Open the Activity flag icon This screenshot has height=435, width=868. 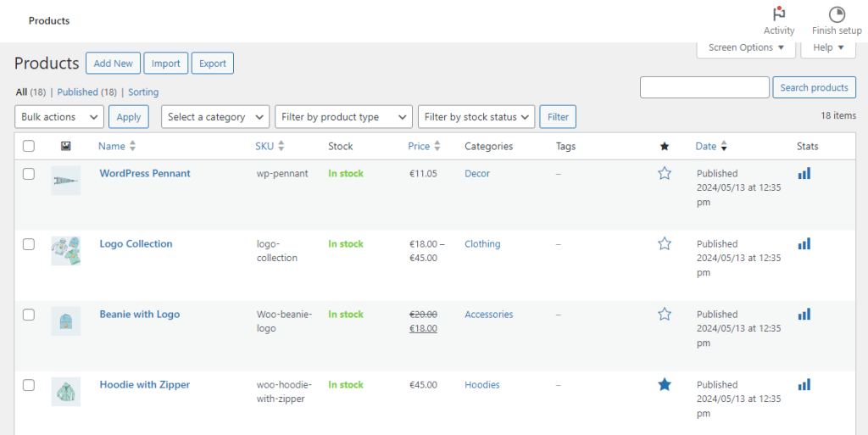point(778,15)
